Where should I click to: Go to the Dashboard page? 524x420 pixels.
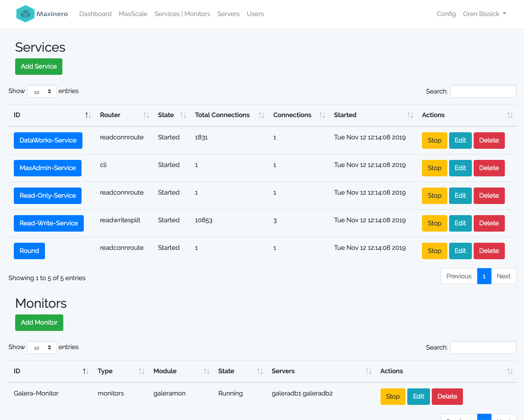pyautogui.click(x=95, y=14)
